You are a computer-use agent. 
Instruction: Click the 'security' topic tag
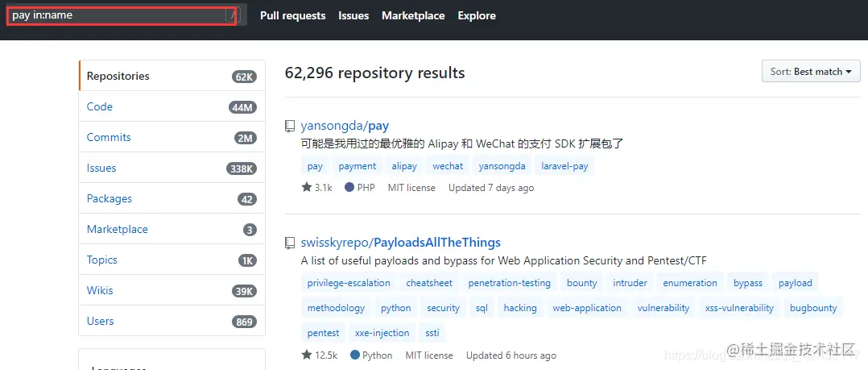coord(444,308)
